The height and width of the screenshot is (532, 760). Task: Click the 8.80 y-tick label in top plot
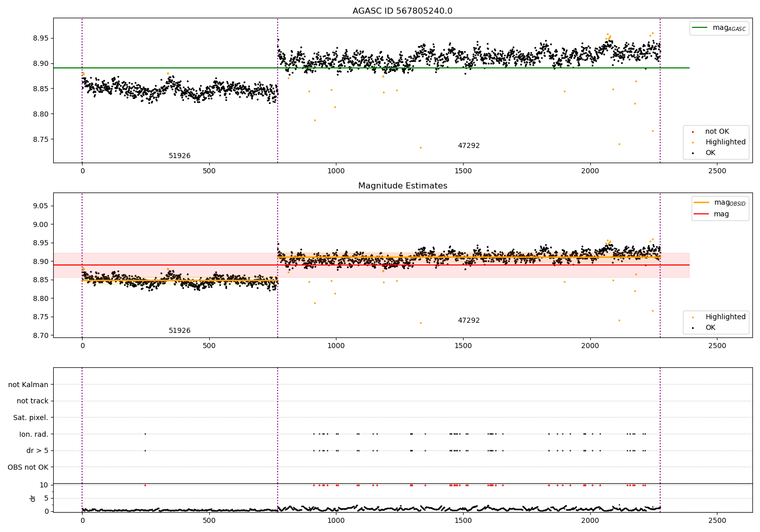click(40, 115)
